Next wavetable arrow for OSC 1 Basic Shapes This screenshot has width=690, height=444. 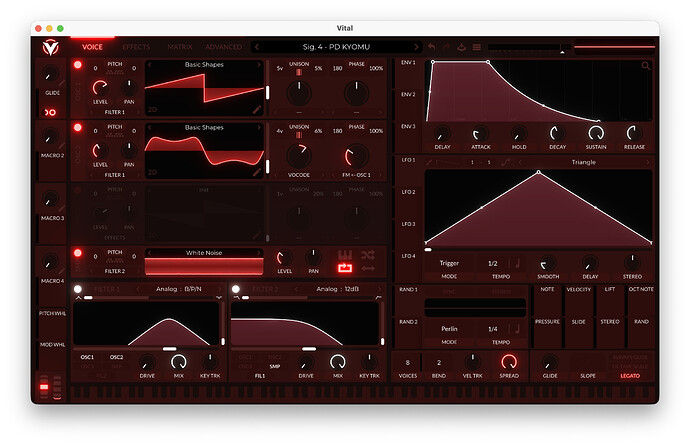(x=259, y=65)
